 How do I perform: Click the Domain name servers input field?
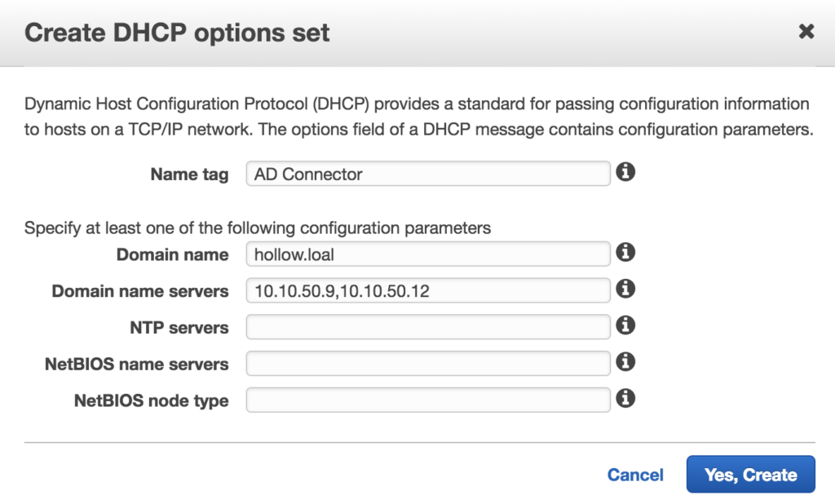(x=428, y=290)
